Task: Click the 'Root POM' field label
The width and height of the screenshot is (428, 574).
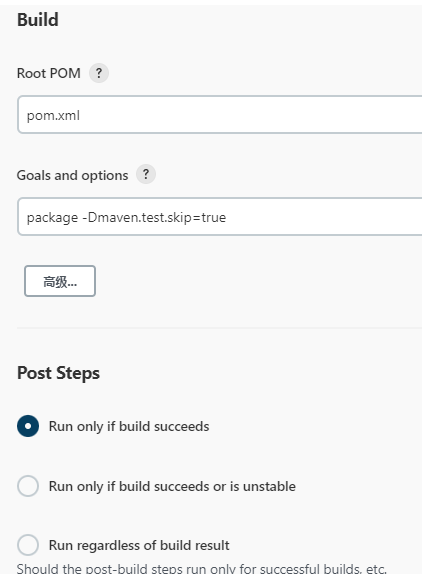Action: coord(49,73)
